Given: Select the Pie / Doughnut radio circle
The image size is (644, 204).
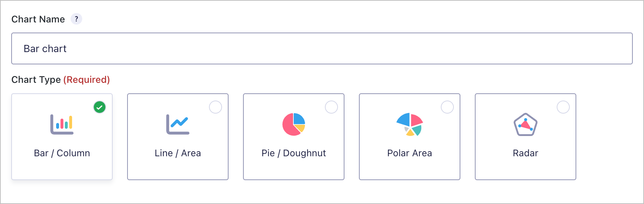Looking at the screenshot, I should [x=331, y=107].
